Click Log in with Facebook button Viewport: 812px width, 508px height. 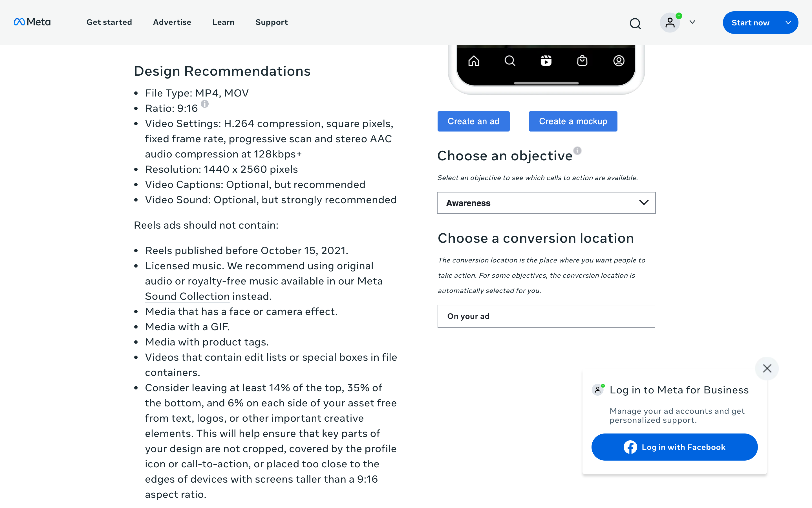point(674,447)
